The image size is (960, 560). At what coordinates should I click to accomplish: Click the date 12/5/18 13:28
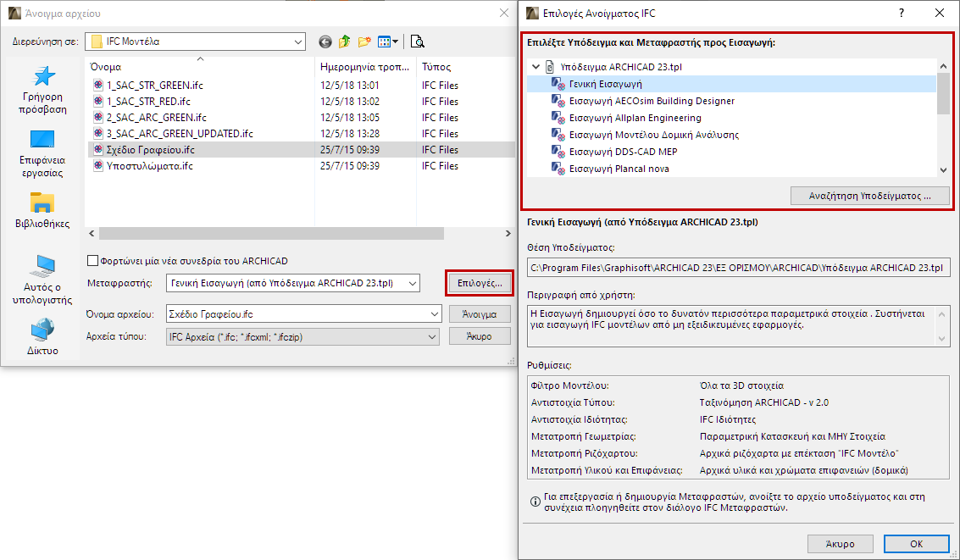(x=350, y=133)
